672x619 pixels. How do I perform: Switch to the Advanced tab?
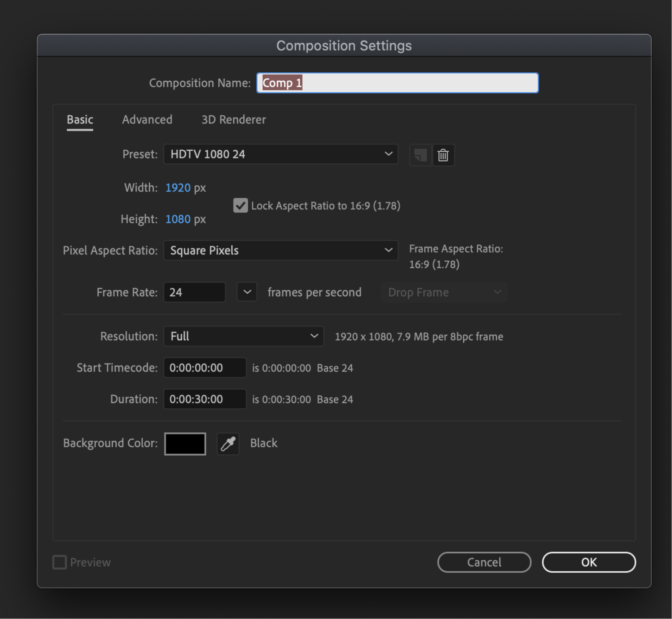click(x=147, y=120)
